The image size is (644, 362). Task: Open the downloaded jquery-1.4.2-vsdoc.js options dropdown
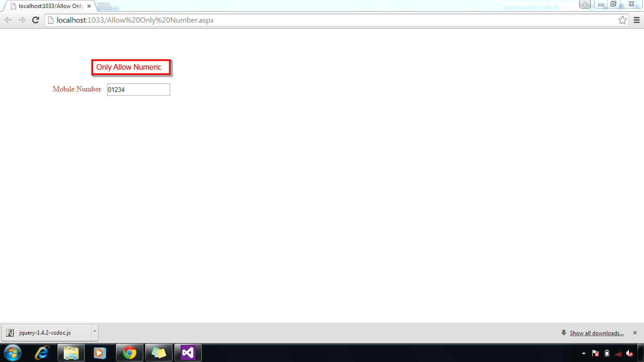94,332
